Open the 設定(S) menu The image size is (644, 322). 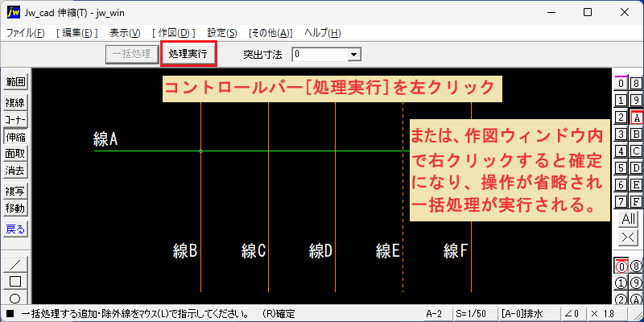click(222, 33)
